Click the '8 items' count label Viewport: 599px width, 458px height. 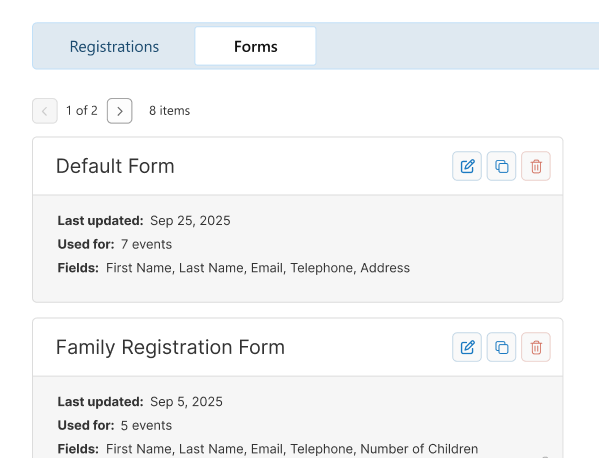[170, 111]
